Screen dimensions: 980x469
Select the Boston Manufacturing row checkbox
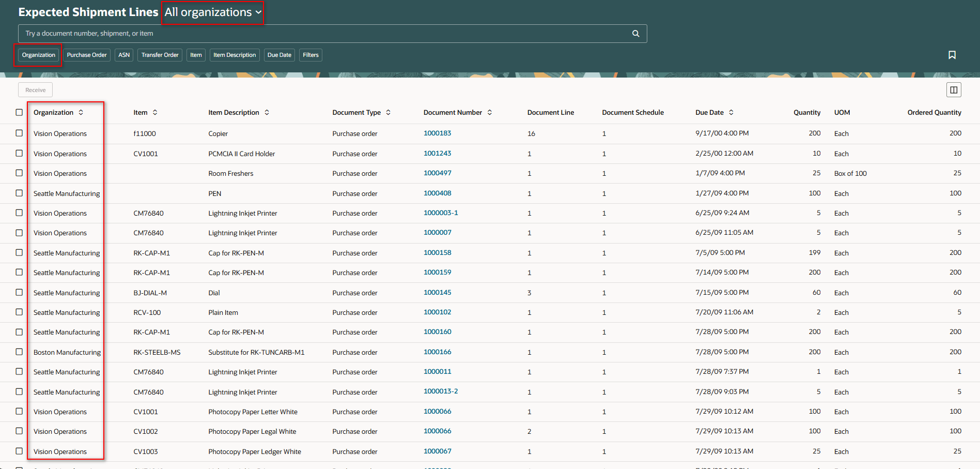click(19, 352)
